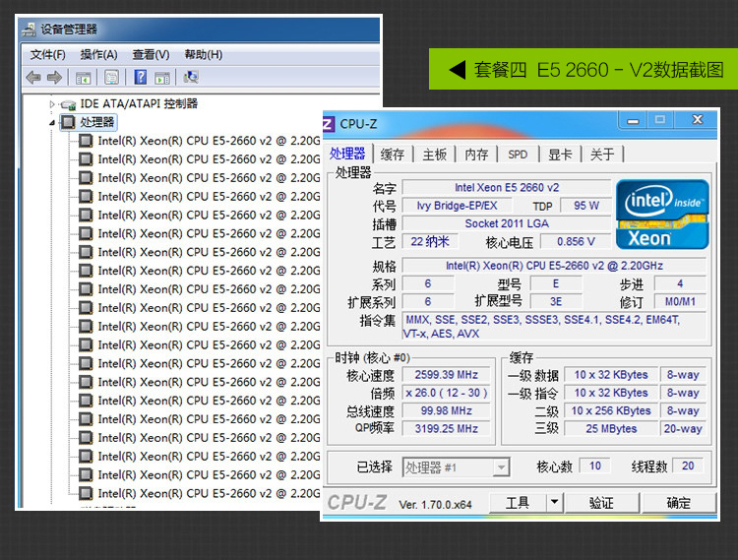Click the Properties toolbar icon in Device Manager
Screen dimensions: 738x560
tap(111, 77)
